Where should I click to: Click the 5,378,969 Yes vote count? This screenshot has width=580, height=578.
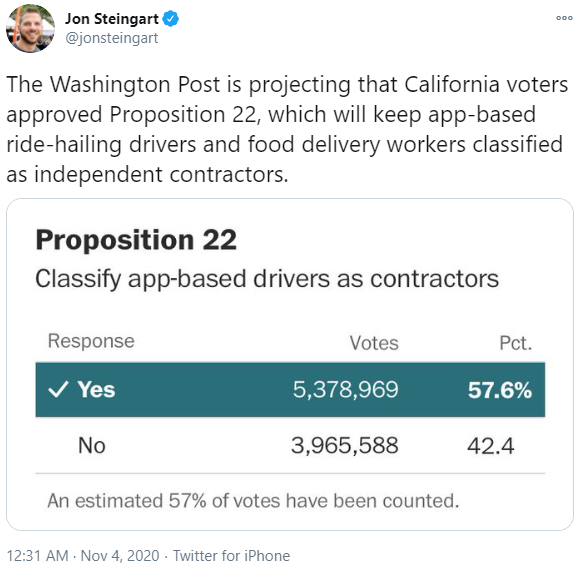[x=345, y=389]
